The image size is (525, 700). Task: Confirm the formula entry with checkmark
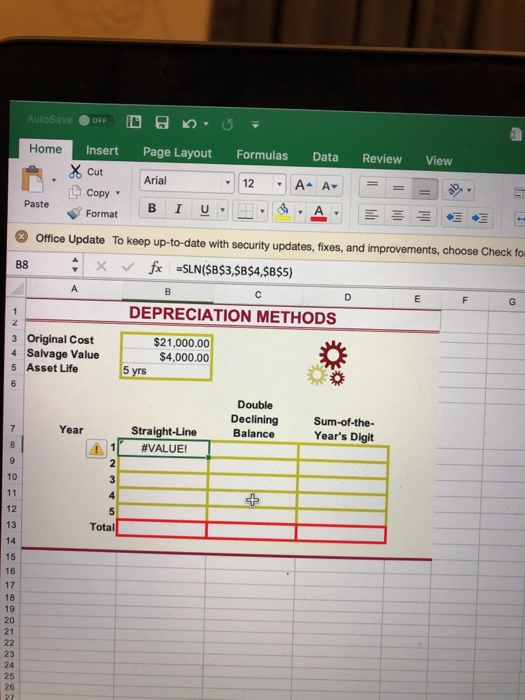pos(128,267)
